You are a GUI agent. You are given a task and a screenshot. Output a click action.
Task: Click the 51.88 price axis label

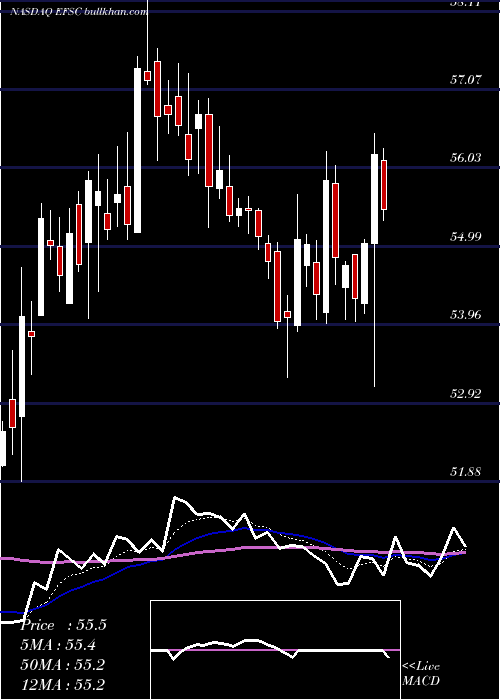pos(466,471)
